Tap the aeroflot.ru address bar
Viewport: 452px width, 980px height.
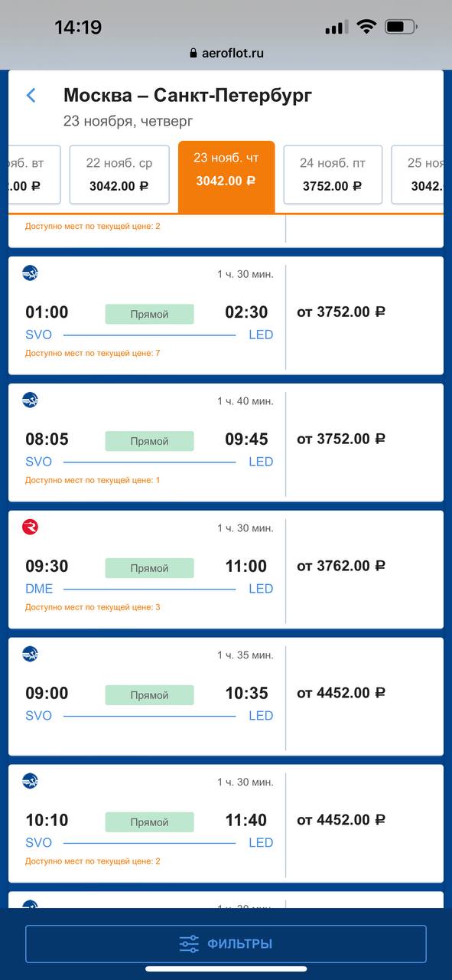(226, 53)
